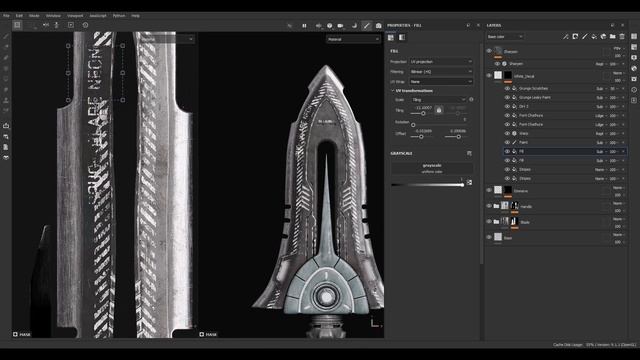The image size is (640, 360).
Task: Open the Edit menu
Action: coord(19,16)
